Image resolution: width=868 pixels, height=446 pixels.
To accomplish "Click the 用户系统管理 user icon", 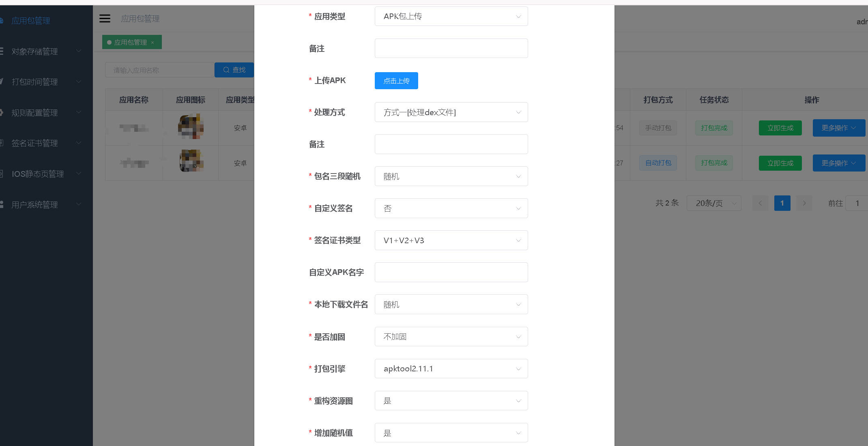I will [1, 204].
